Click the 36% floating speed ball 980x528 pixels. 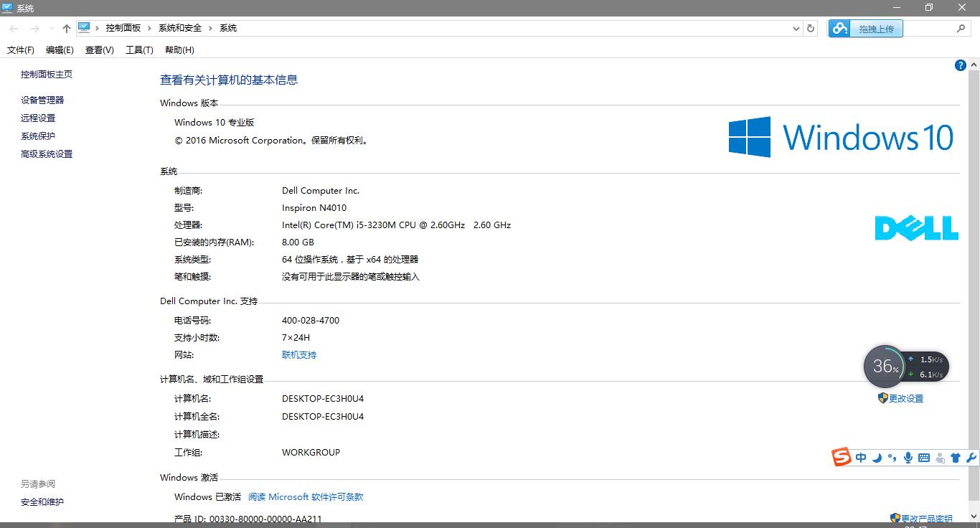(x=885, y=367)
